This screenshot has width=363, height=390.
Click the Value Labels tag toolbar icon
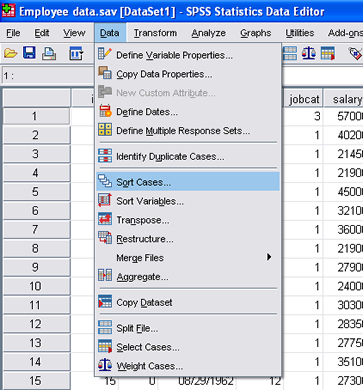pyautogui.click(x=355, y=53)
